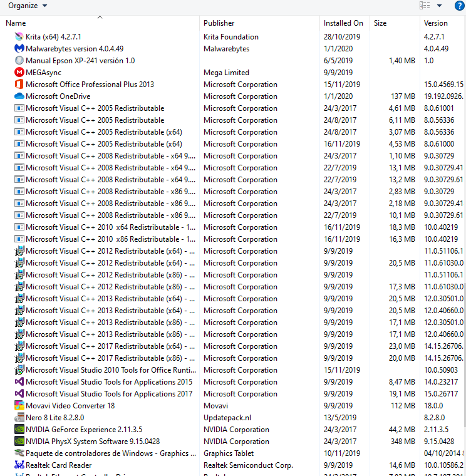This screenshot has height=476, width=466.
Task: Click the 4,53 MB size value
Action: [402, 144]
